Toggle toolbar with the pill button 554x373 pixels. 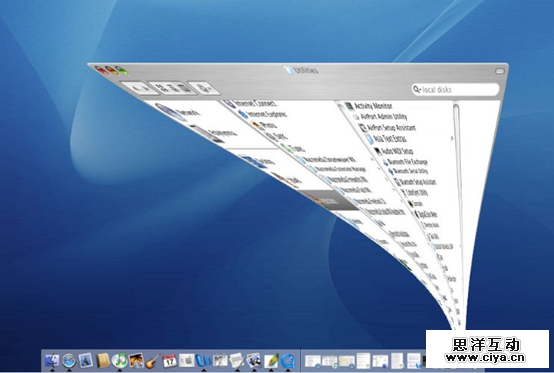tap(500, 71)
